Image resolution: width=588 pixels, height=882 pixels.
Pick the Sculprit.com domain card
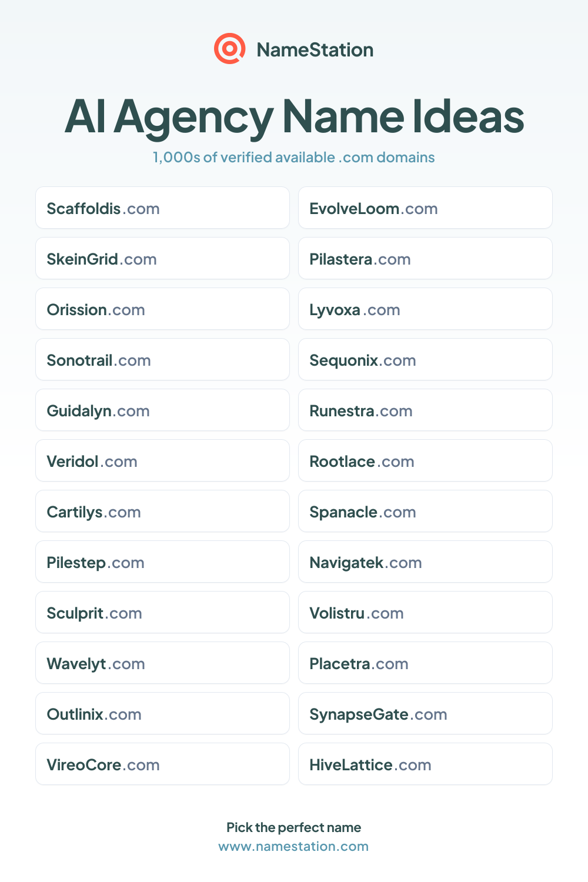(x=162, y=612)
